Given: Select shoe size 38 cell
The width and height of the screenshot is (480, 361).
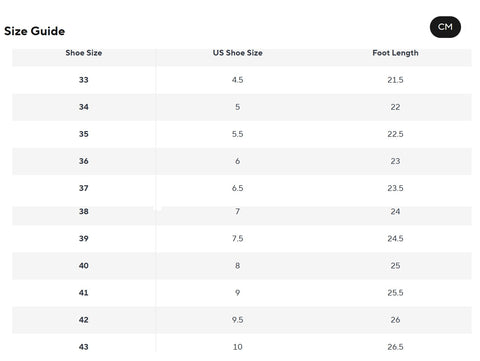Looking at the screenshot, I should 84,211.
